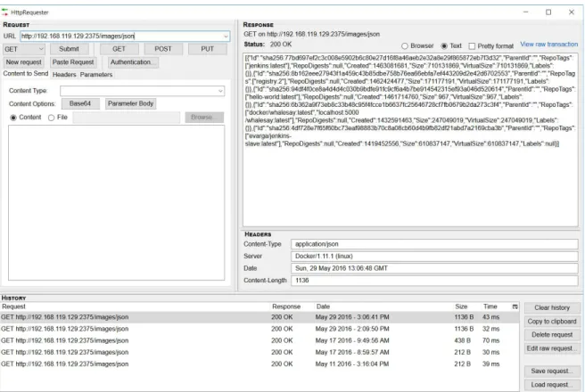Click the Base64 content option button

point(80,103)
